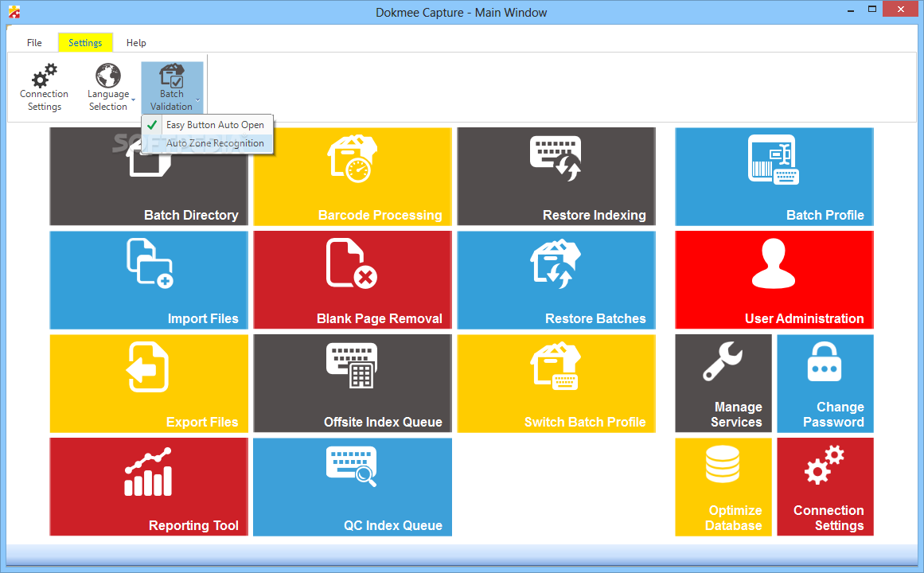Switch to the Settings tab
This screenshot has width=924, height=573.
(85, 42)
